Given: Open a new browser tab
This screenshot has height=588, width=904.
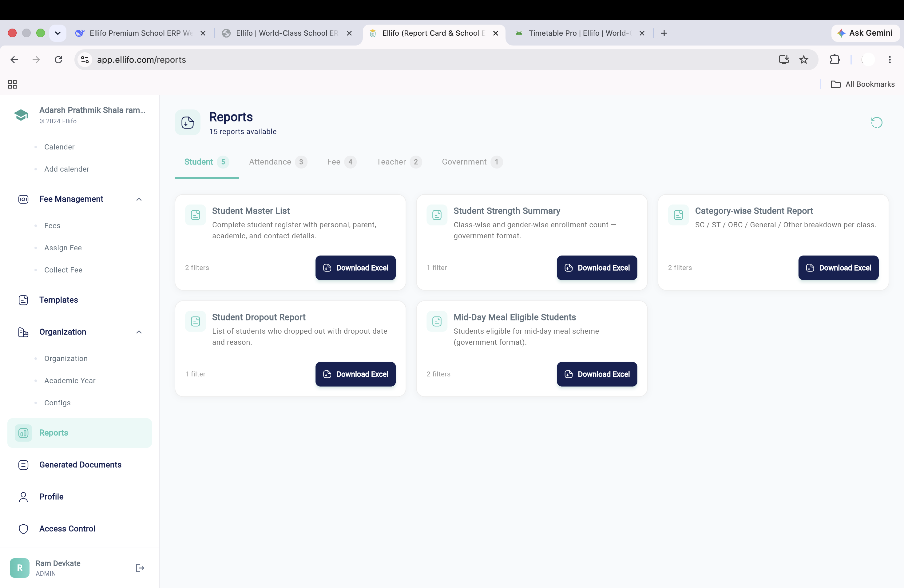Looking at the screenshot, I should coord(664,33).
